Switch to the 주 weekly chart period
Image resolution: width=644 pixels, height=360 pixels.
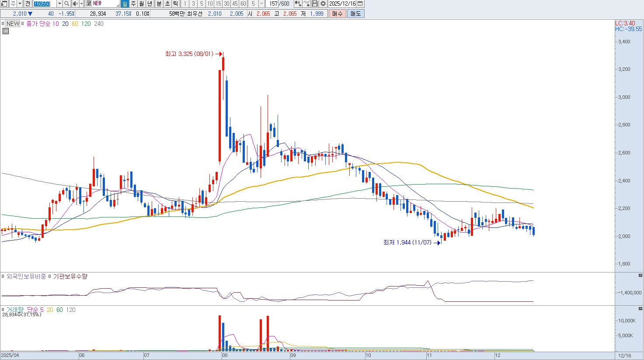click(133, 3)
